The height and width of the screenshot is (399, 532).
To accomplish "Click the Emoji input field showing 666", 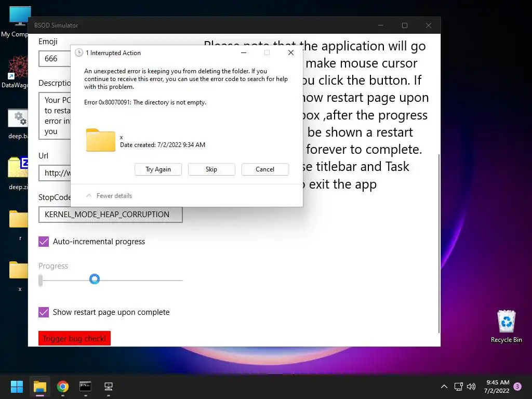I will pyautogui.click(x=55, y=59).
